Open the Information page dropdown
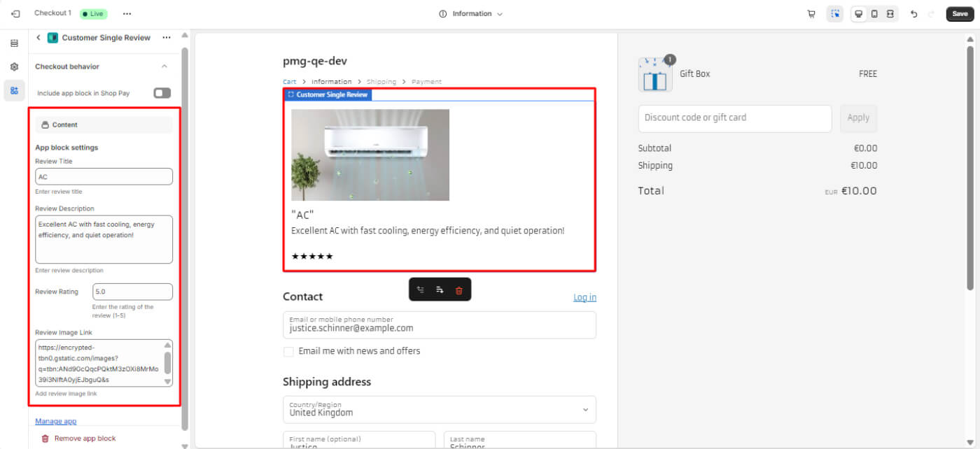Image resolution: width=980 pixels, height=449 pixels. pos(471,14)
